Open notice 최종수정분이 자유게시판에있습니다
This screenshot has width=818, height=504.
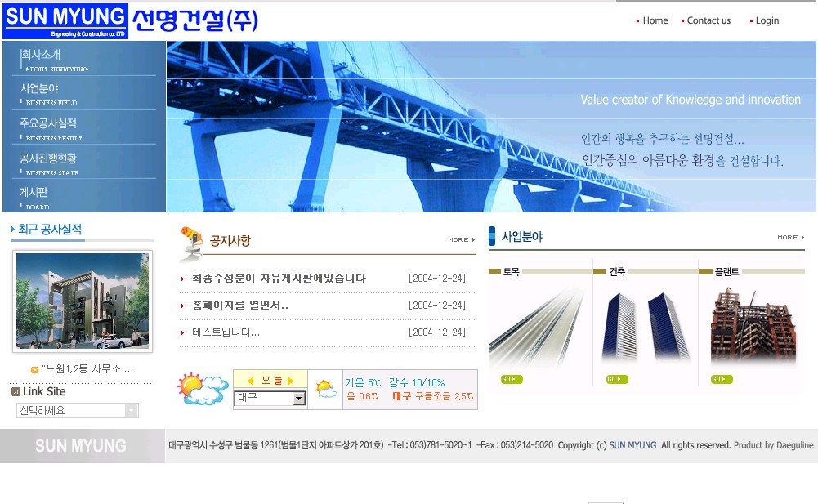(x=279, y=279)
